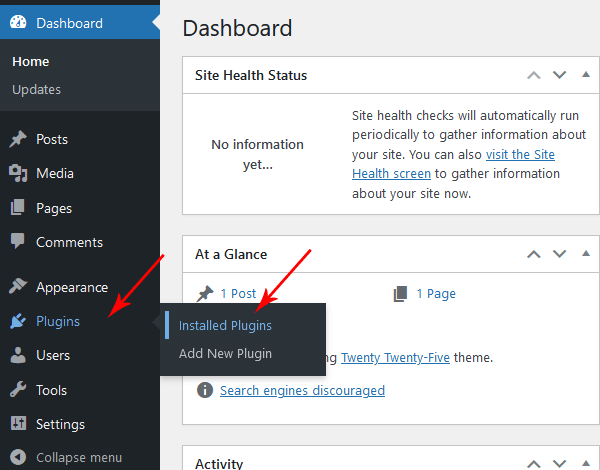Screen dimensions: 600x470
Task: Open the Updates submenu item
Action: click(x=36, y=89)
